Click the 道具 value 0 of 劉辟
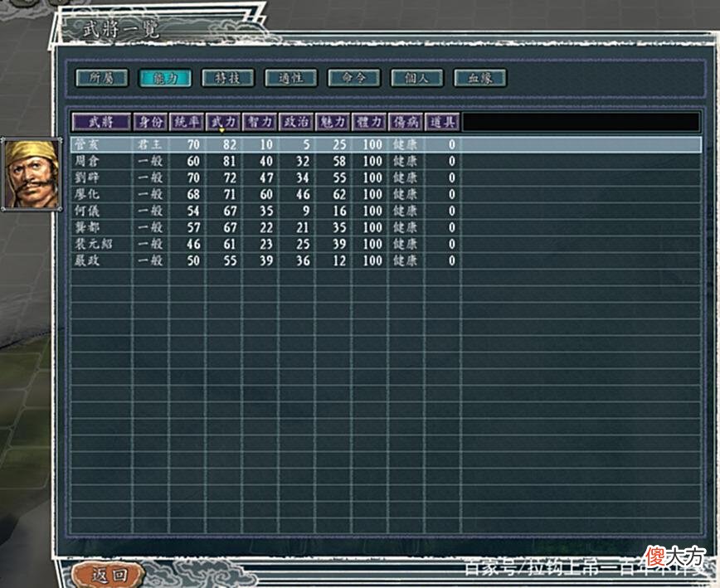Viewport: 720px width, 588px height. (452, 177)
